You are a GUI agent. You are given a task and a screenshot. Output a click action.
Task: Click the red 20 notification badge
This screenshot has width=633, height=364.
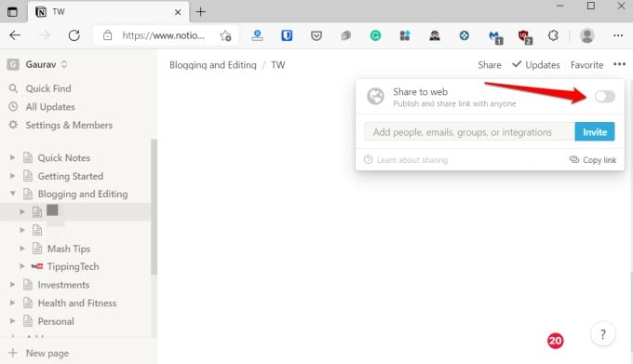[555, 341]
